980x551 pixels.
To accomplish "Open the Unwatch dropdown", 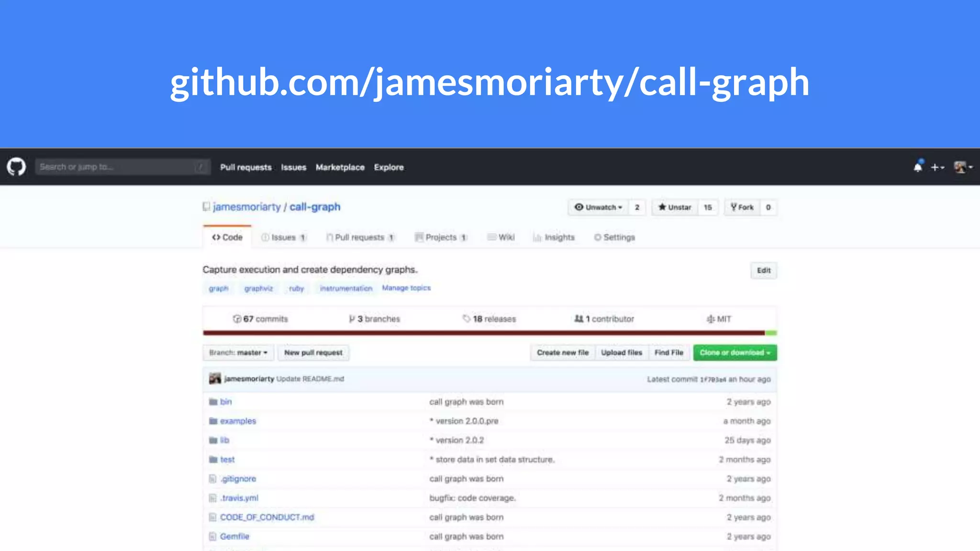I will tap(598, 207).
